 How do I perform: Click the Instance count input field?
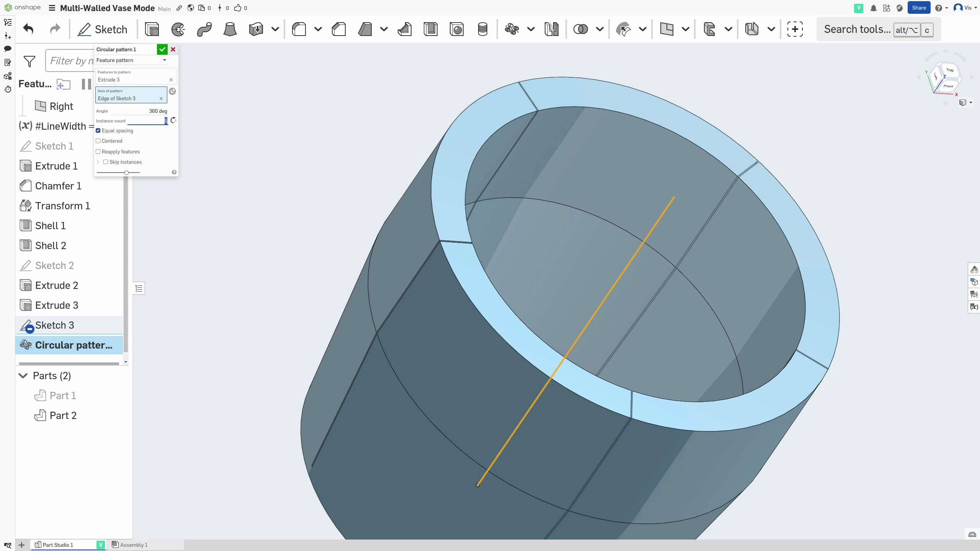pos(147,121)
